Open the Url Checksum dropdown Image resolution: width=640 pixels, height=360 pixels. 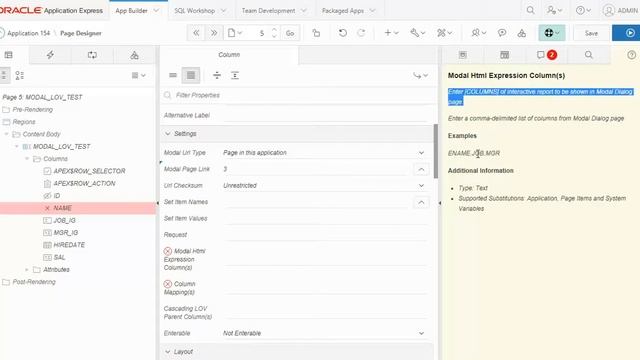[324, 185]
